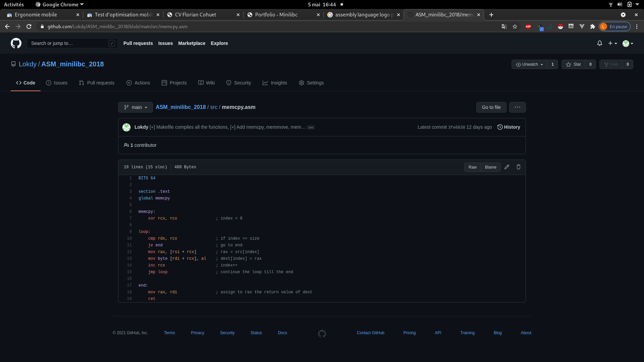The image size is (644, 362).
Task: Open ASM_minilibc_2018 breadcrumb link
Action: point(180,107)
